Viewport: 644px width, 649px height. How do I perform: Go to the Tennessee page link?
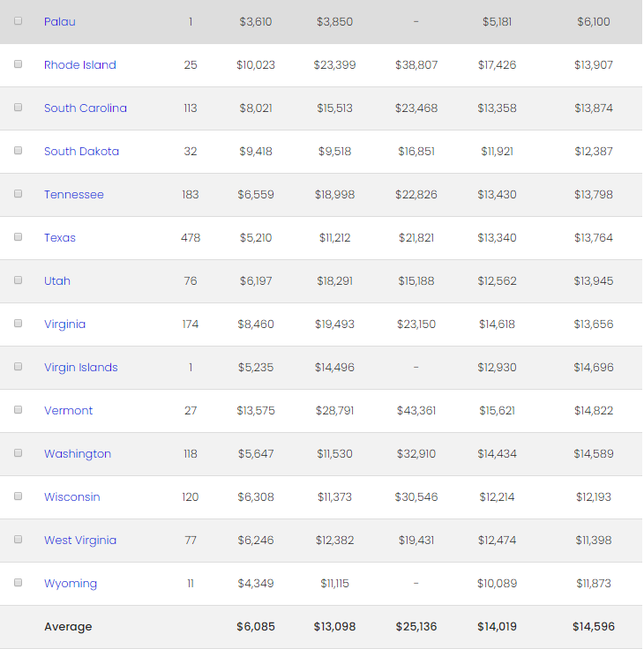tap(74, 194)
